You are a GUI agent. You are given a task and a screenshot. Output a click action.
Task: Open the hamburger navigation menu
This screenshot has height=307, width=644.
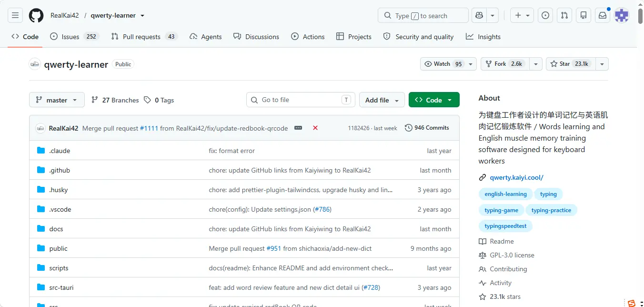15,15
